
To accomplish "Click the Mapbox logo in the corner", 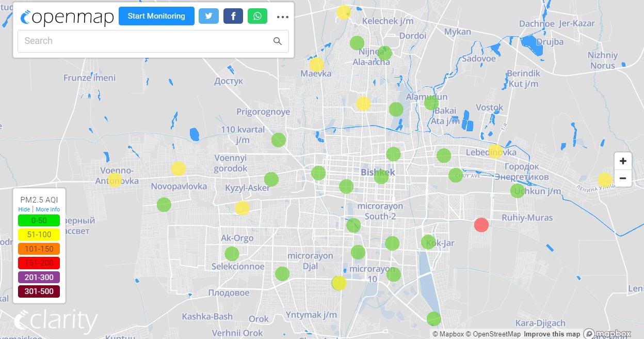I will tap(607, 334).
